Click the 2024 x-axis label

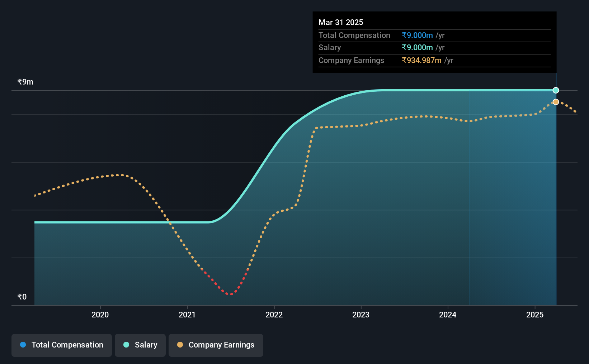(448, 315)
